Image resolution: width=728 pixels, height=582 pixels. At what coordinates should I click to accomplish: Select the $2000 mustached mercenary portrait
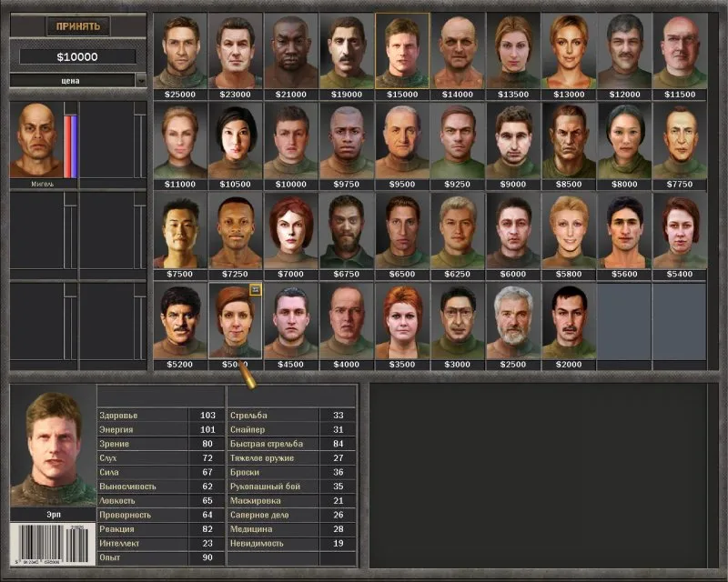click(569, 320)
